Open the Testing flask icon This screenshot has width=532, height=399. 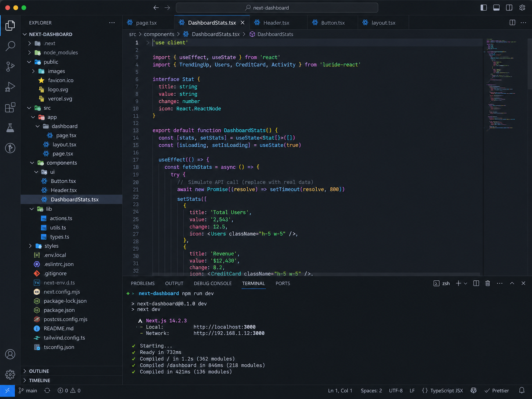10,127
